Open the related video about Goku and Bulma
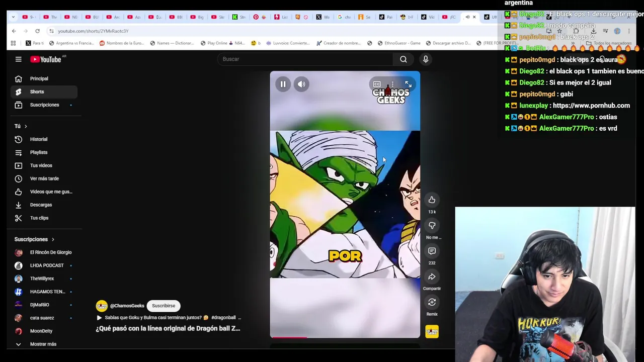 pos(169,318)
